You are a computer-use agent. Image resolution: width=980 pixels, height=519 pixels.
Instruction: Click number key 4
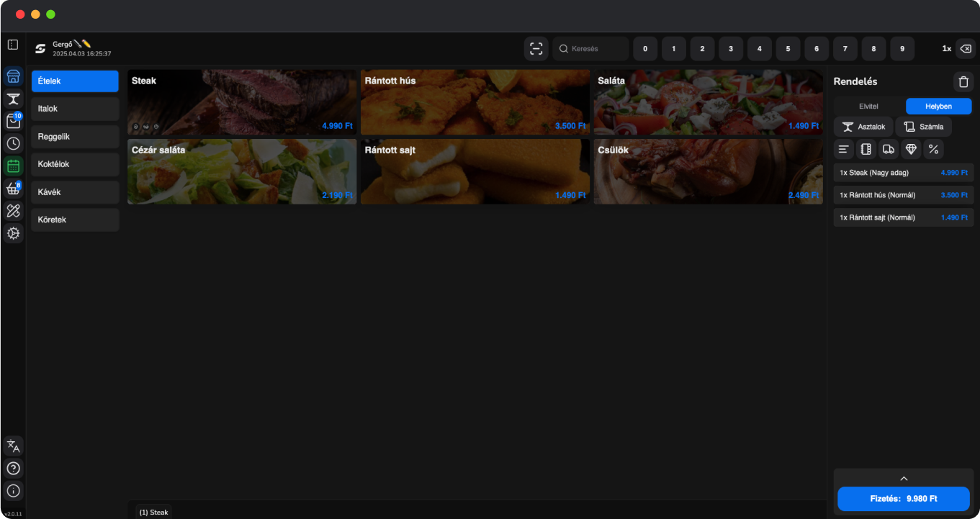tap(760, 49)
